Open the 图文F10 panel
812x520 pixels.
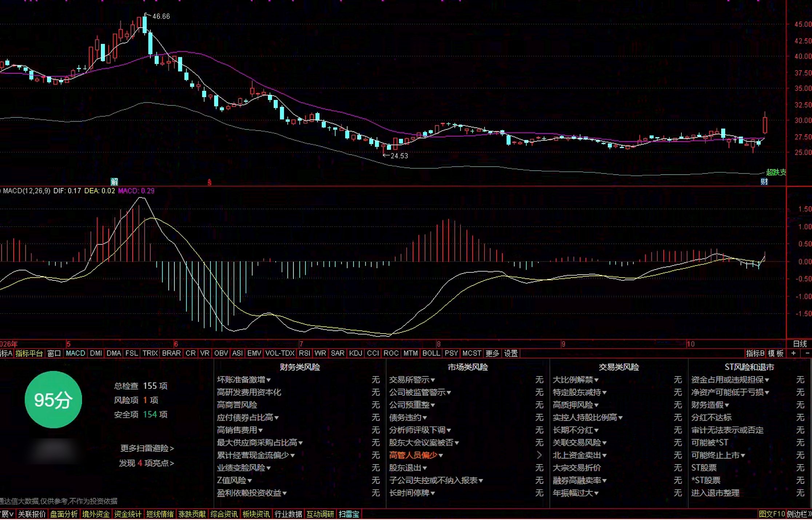[x=771, y=514]
